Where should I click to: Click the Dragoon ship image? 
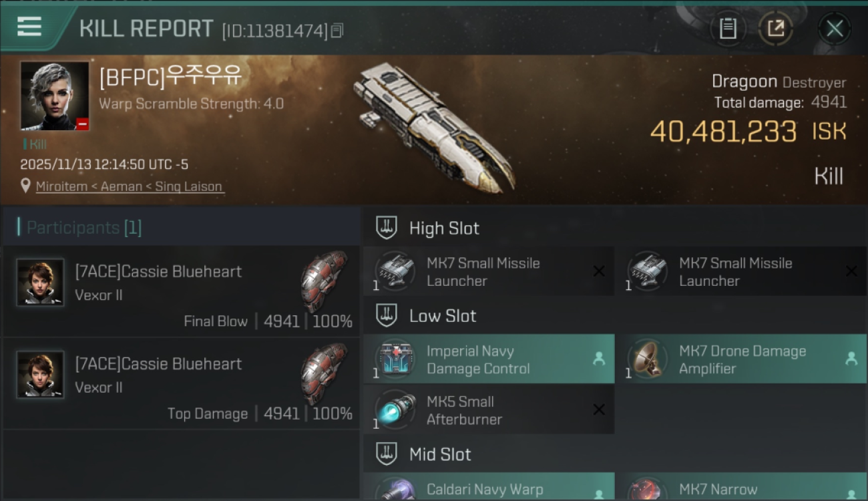pyautogui.click(x=434, y=127)
